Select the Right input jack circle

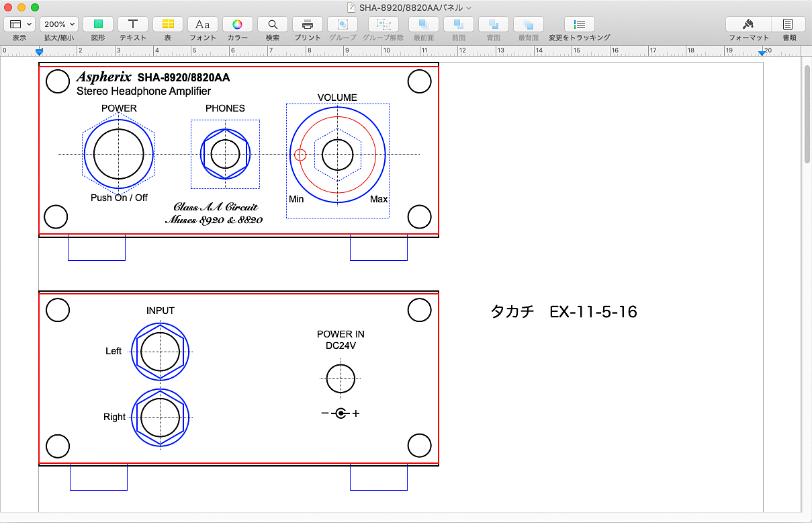click(161, 417)
